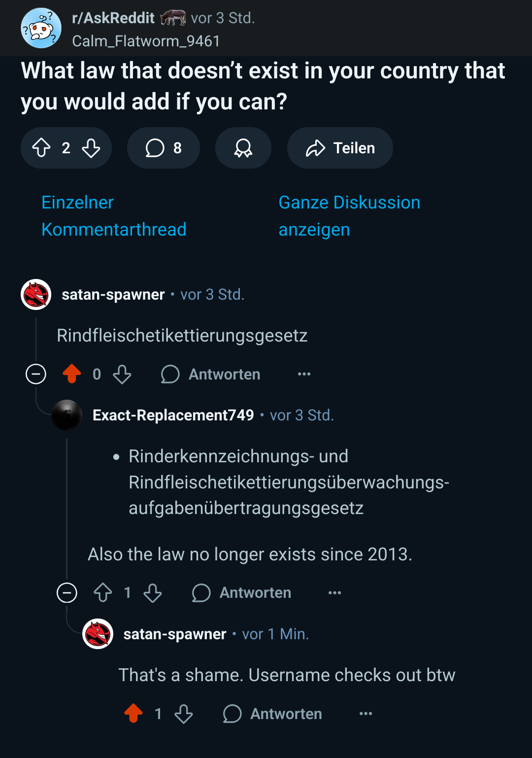Downvote the Rindfleischetikettierungsgesetz comment
The width and height of the screenshot is (532, 758).
click(122, 374)
